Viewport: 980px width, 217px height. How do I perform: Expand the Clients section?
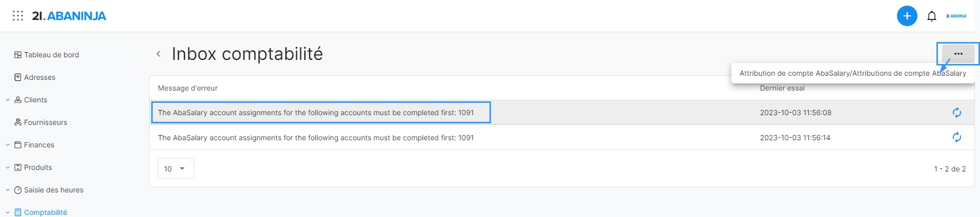pyautogui.click(x=8, y=100)
